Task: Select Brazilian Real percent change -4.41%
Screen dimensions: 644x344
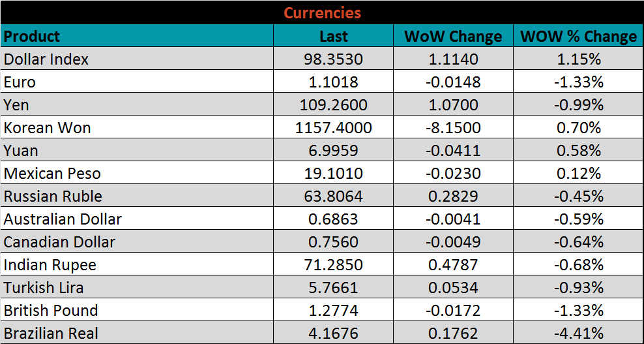Action: click(x=578, y=334)
